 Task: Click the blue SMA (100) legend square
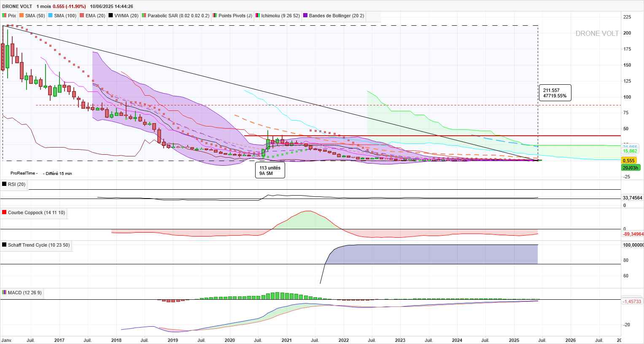[50, 16]
